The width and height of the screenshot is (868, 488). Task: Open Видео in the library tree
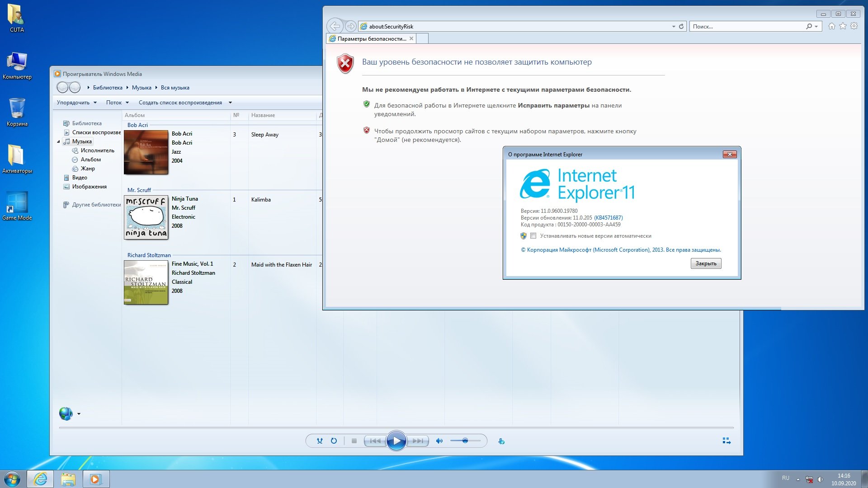click(x=80, y=178)
